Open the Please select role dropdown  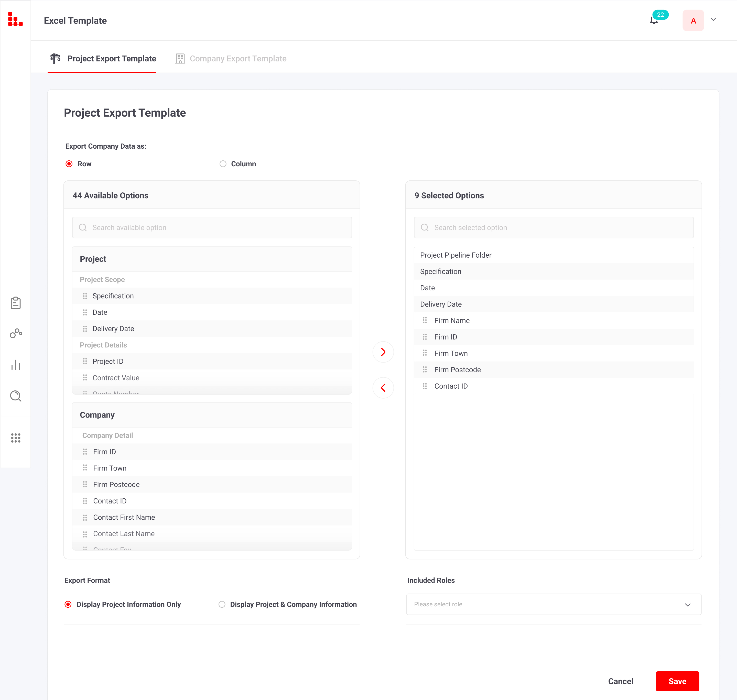[554, 604]
